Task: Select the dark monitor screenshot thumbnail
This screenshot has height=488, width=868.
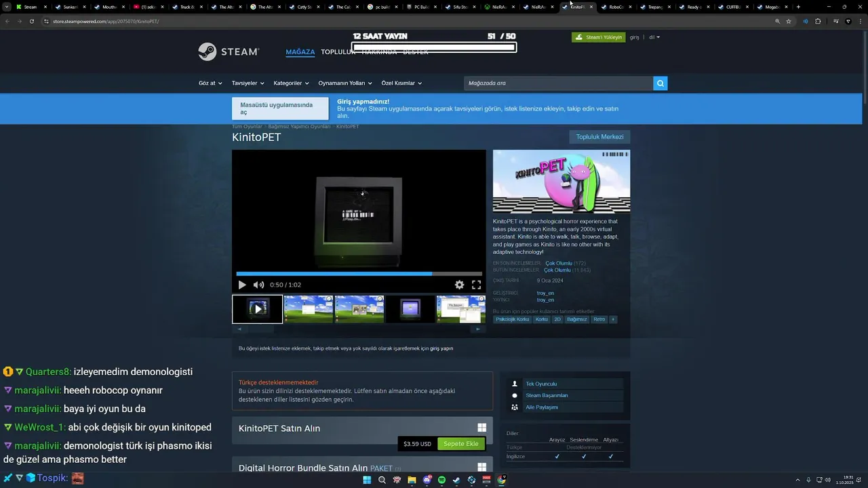Action: (410, 309)
